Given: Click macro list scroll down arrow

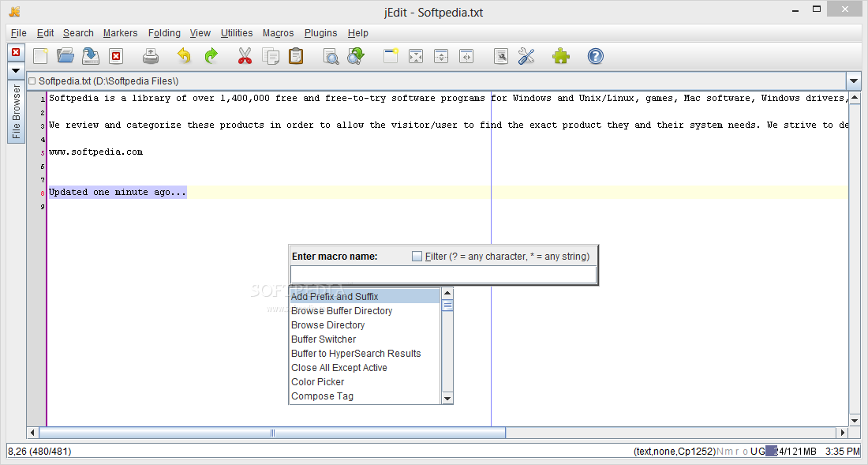Looking at the screenshot, I should tap(447, 398).
